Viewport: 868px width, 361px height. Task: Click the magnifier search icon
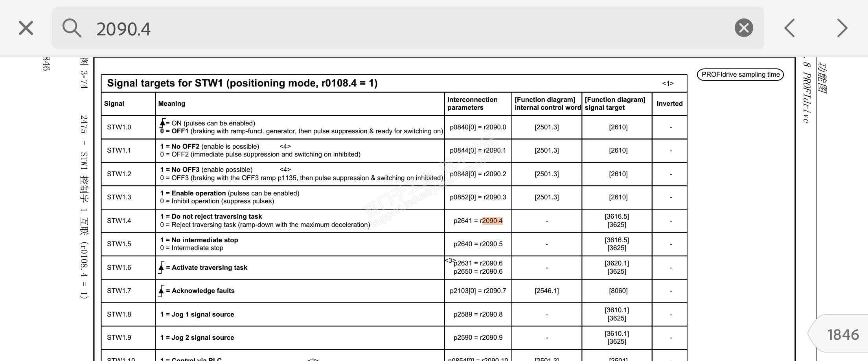(72, 28)
